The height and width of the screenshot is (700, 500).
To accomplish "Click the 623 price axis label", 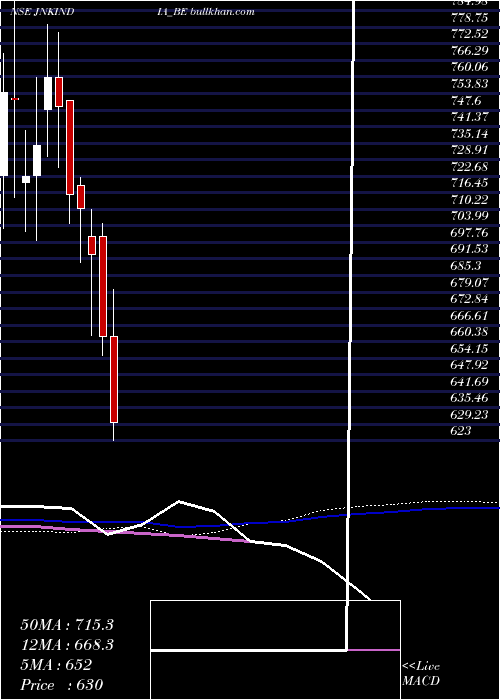I will pyautogui.click(x=461, y=431).
